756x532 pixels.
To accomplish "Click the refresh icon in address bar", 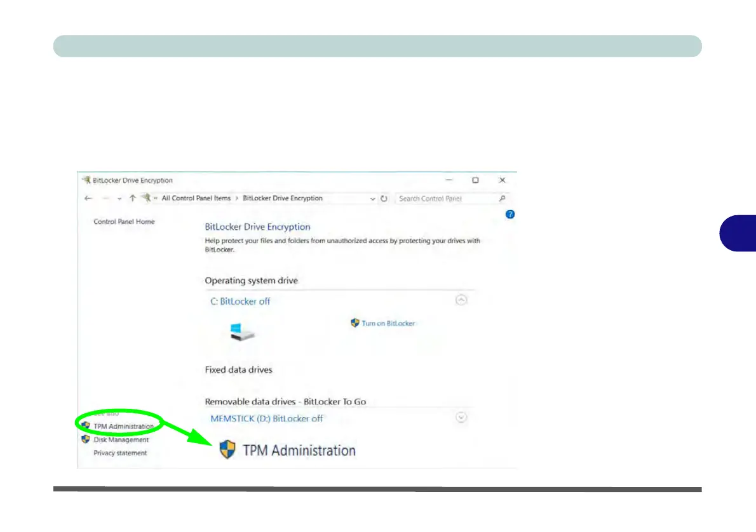I will point(384,199).
